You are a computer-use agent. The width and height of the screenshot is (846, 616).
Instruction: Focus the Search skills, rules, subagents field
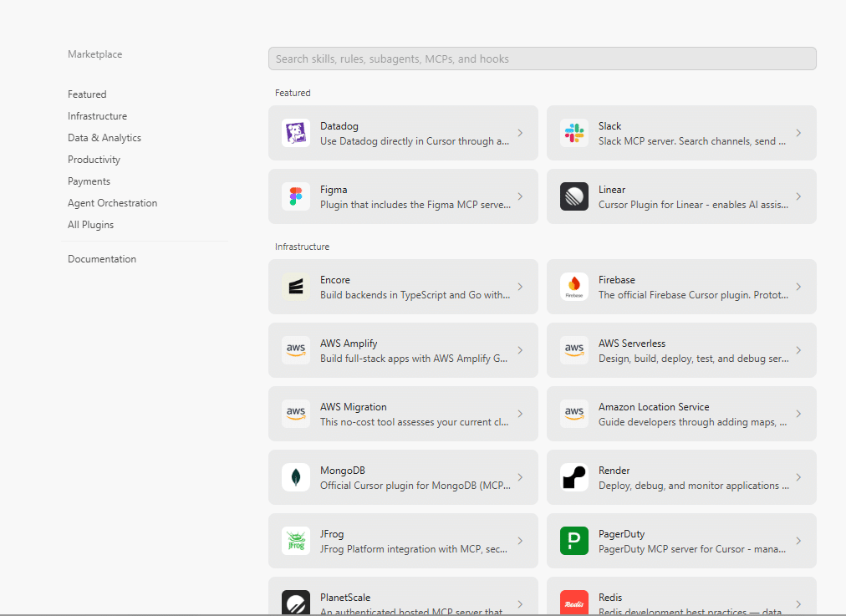point(543,59)
